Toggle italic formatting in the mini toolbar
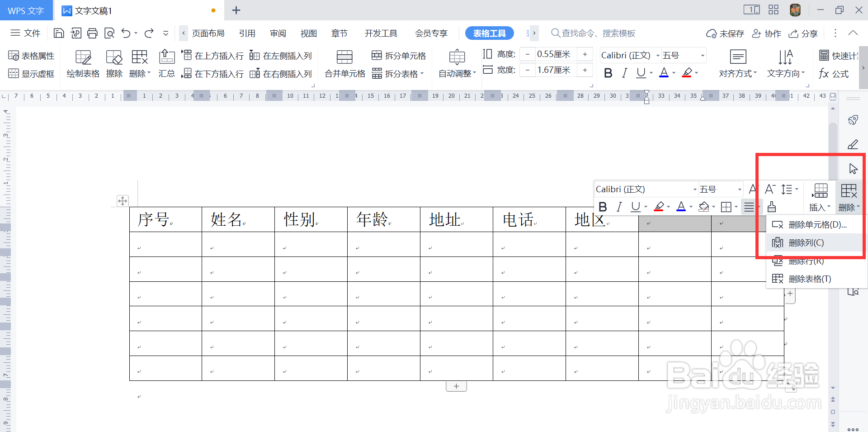 pos(619,207)
